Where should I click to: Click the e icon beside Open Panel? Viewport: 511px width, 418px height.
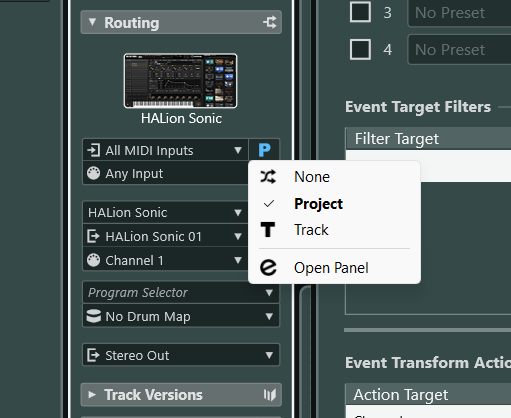click(x=268, y=268)
